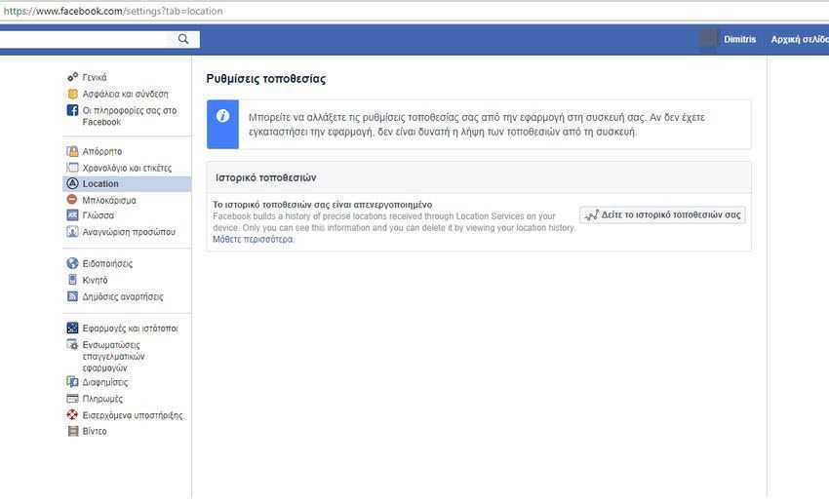
Task: Click the search magnifier icon
Action: pos(183,39)
